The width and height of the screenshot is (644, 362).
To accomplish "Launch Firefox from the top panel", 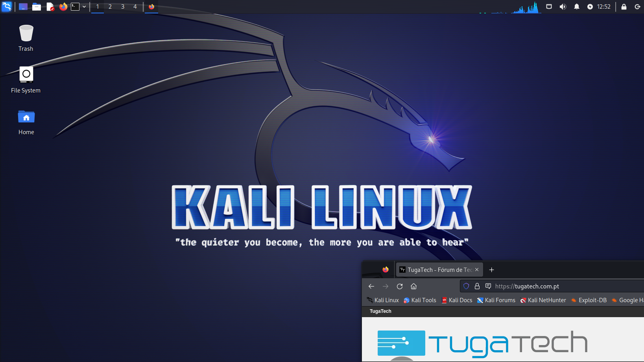I will pos(63,7).
